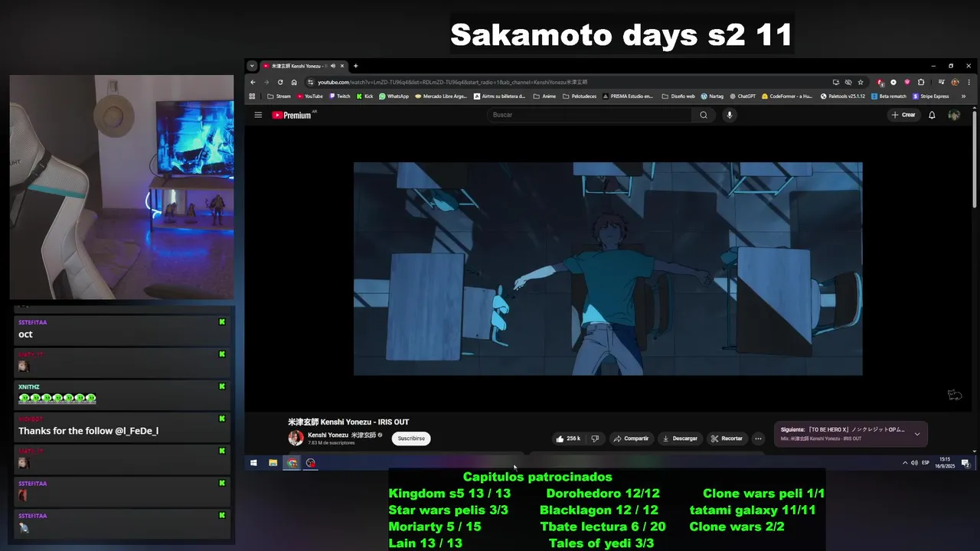Viewport: 980px width, 551px height.
Task: Open browser home page icon
Action: (x=294, y=82)
